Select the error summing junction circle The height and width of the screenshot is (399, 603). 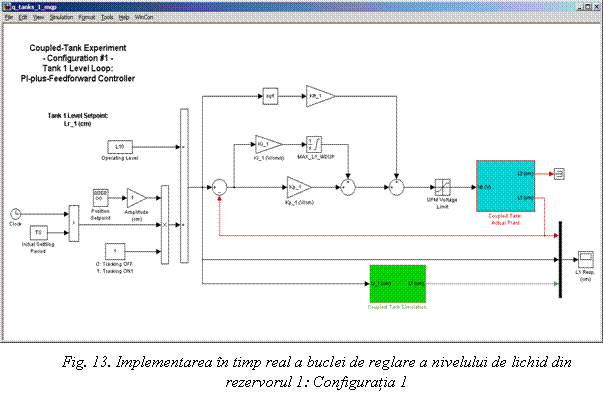[220, 187]
